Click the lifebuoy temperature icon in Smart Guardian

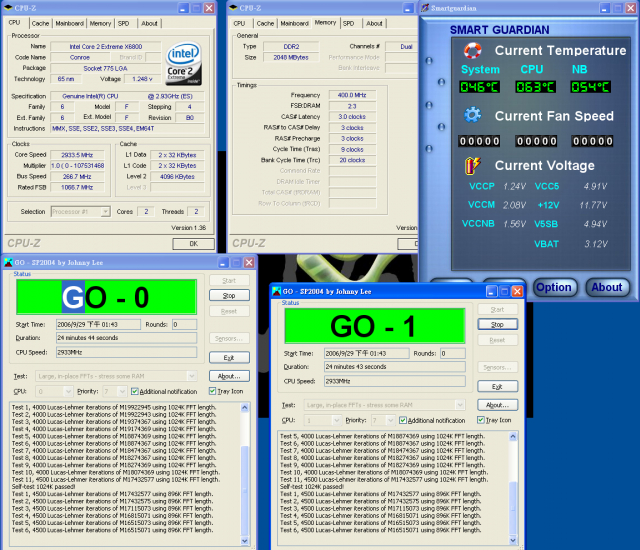tap(472, 50)
